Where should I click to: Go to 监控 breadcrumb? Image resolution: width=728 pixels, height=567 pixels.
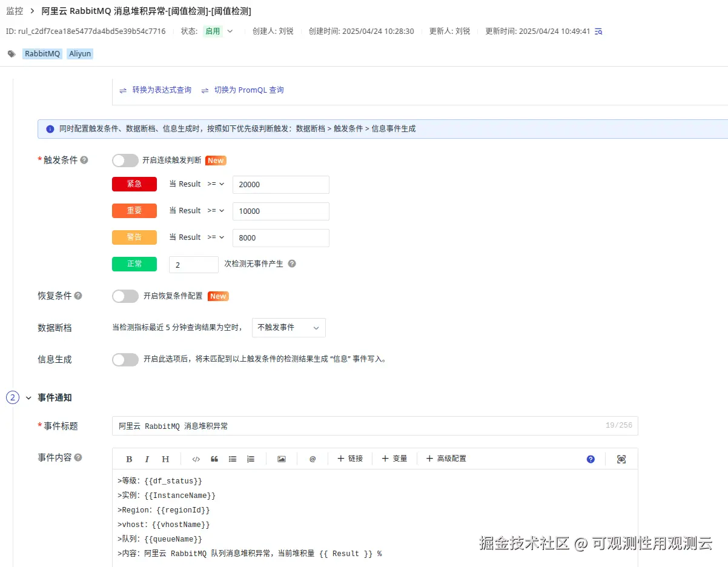15,11
